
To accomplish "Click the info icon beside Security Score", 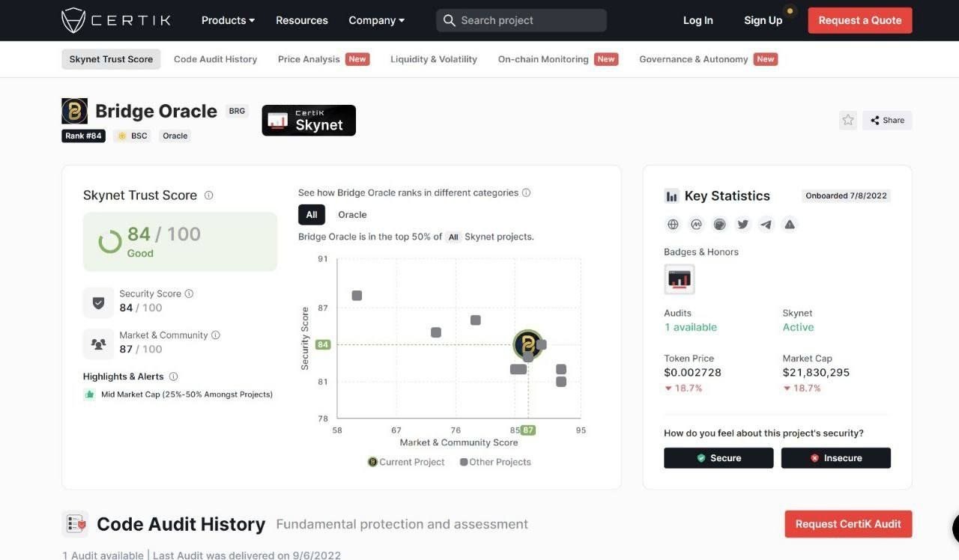I will pyautogui.click(x=189, y=293).
